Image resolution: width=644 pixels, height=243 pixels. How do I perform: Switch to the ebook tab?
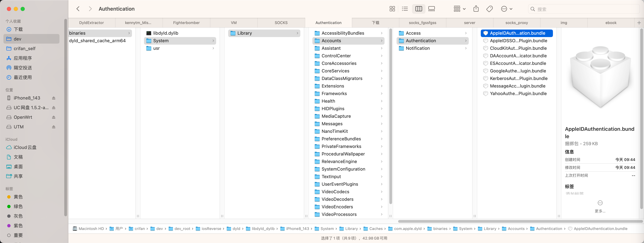point(611,23)
